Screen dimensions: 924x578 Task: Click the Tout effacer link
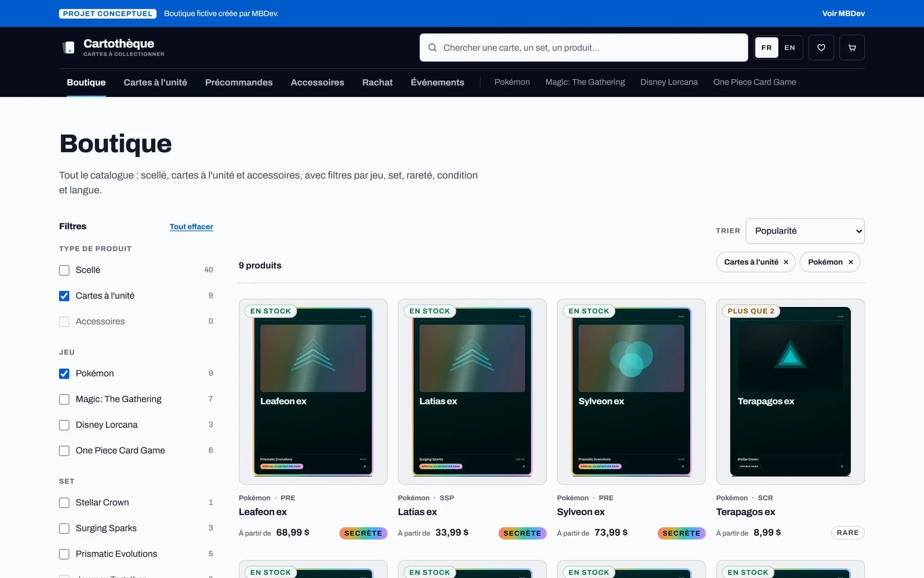click(191, 227)
